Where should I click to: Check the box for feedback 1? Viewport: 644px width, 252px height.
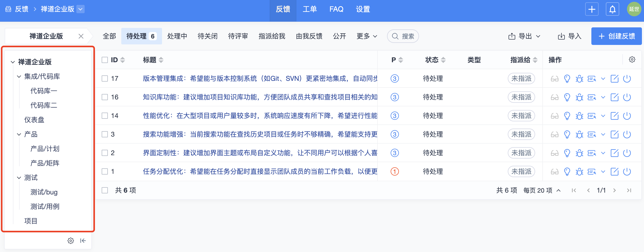[x=104, y=171]
